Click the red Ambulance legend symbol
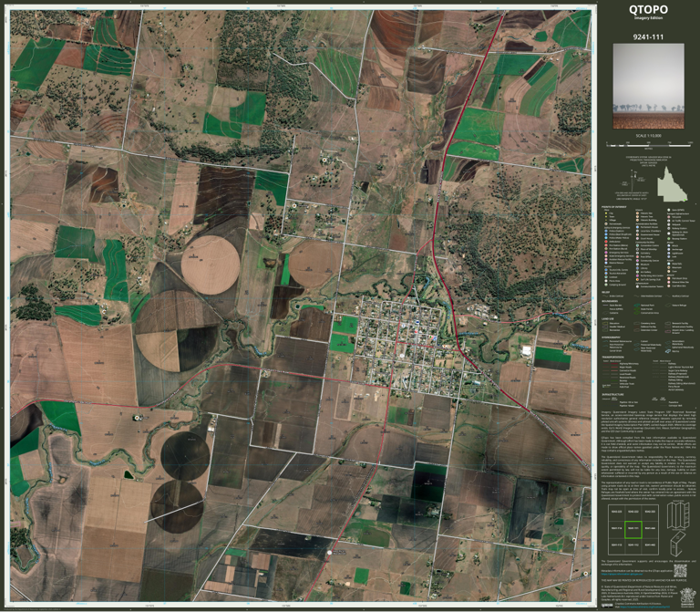700x612 pixels. point(606,242)
